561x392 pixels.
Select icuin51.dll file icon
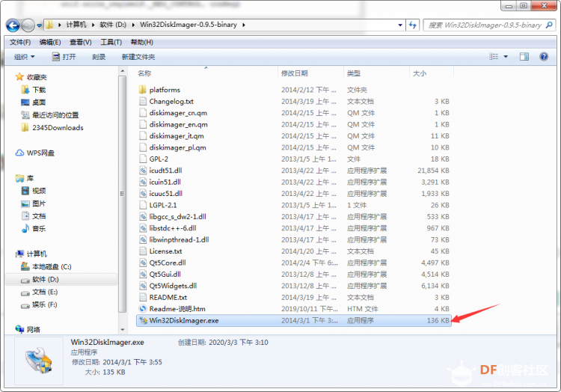[143, 182]
